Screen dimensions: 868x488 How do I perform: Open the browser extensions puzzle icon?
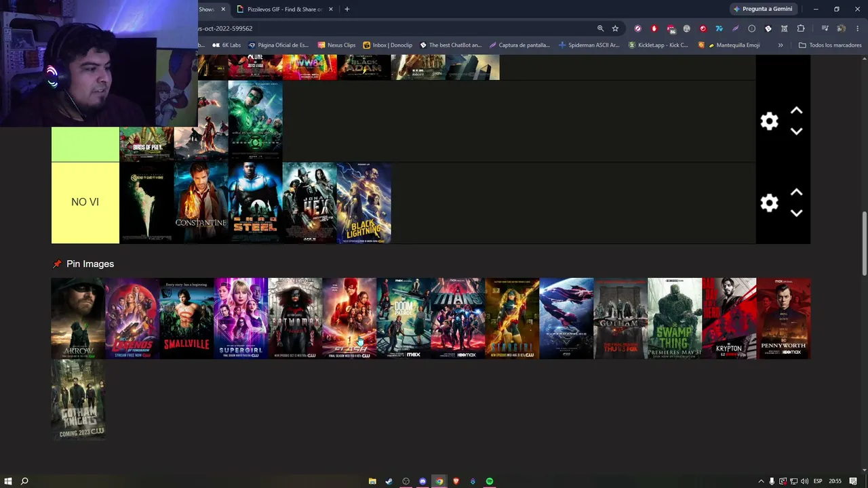(801, 28)
